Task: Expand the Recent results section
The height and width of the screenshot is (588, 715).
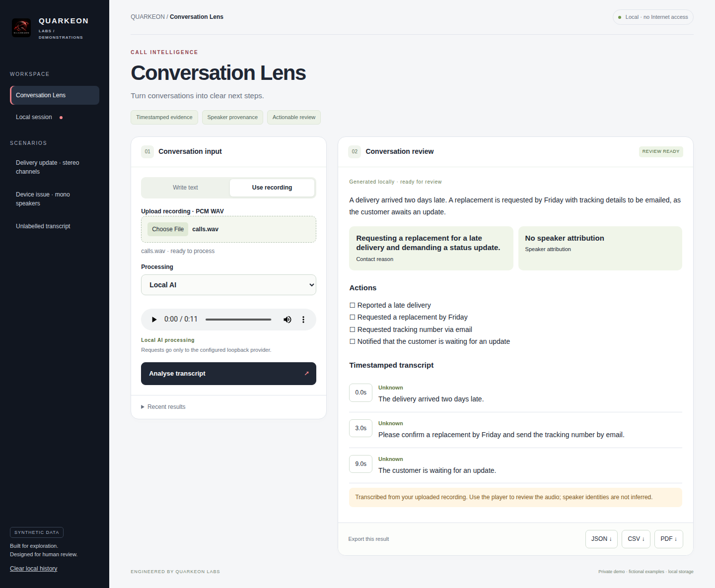Action: click(163, 407)
